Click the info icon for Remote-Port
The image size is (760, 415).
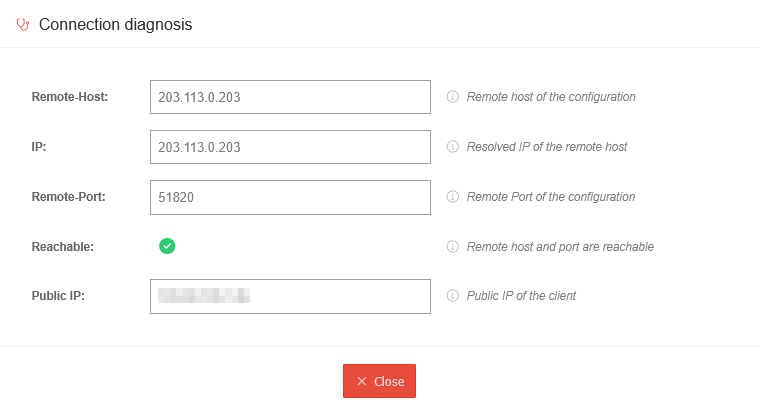[x=452, y=197]
